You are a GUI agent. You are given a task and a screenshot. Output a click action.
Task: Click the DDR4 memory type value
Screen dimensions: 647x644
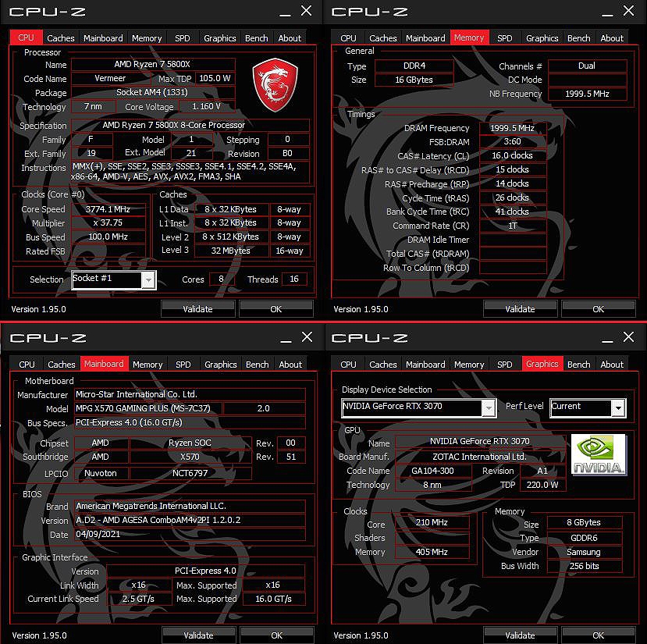(x=414, y=66)
